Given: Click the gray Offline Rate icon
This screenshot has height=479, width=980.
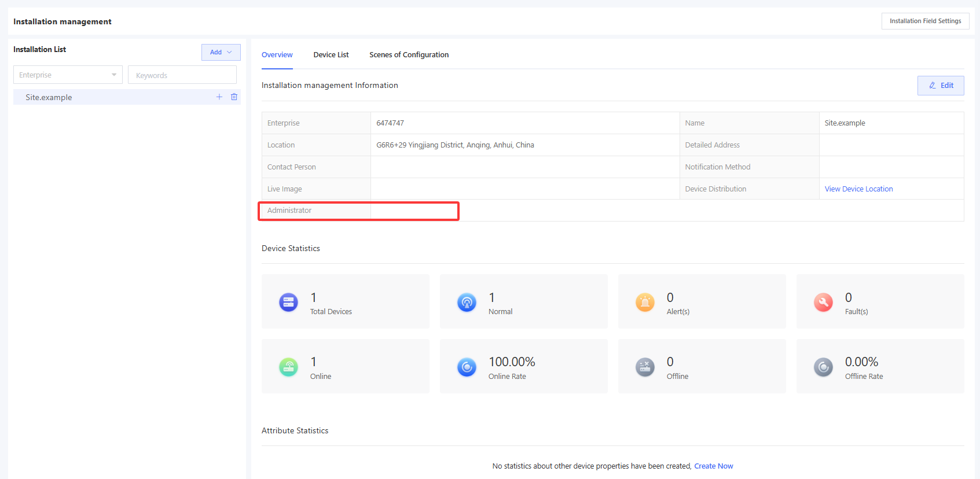Looking at the screenshot, I should 823,367.
